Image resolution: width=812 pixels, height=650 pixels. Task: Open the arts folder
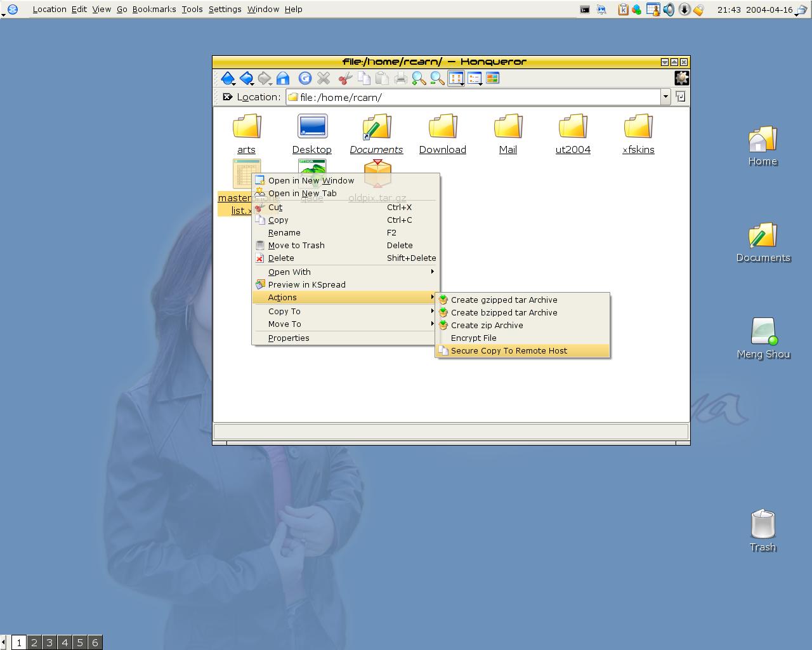(246, 133)
